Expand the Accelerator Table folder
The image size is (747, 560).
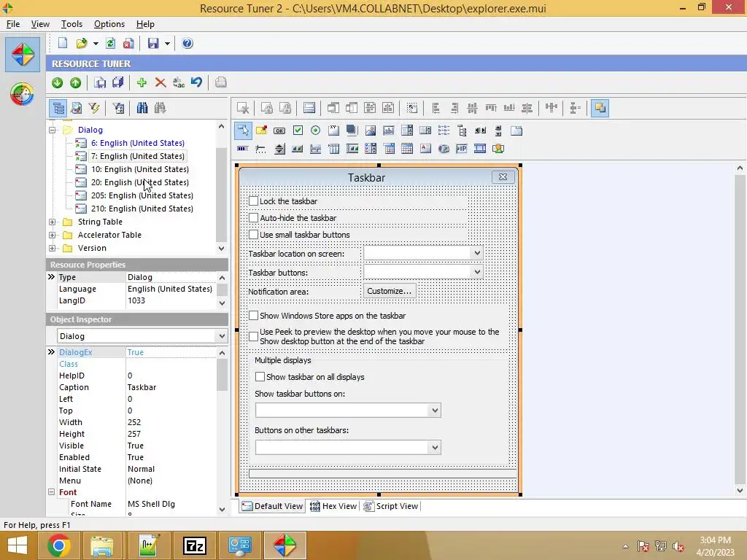point(53,236)
